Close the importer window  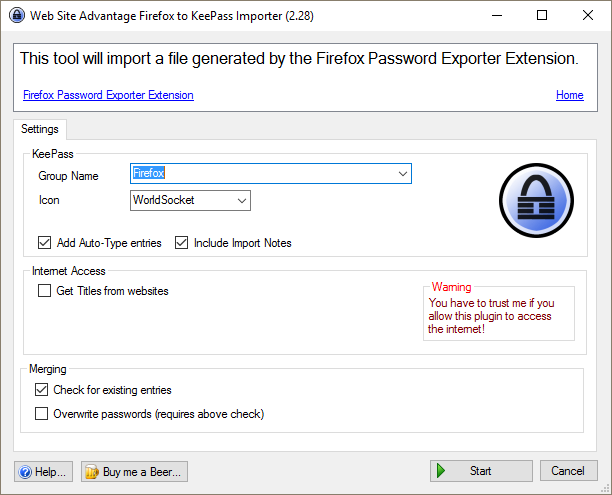[588, 15]
